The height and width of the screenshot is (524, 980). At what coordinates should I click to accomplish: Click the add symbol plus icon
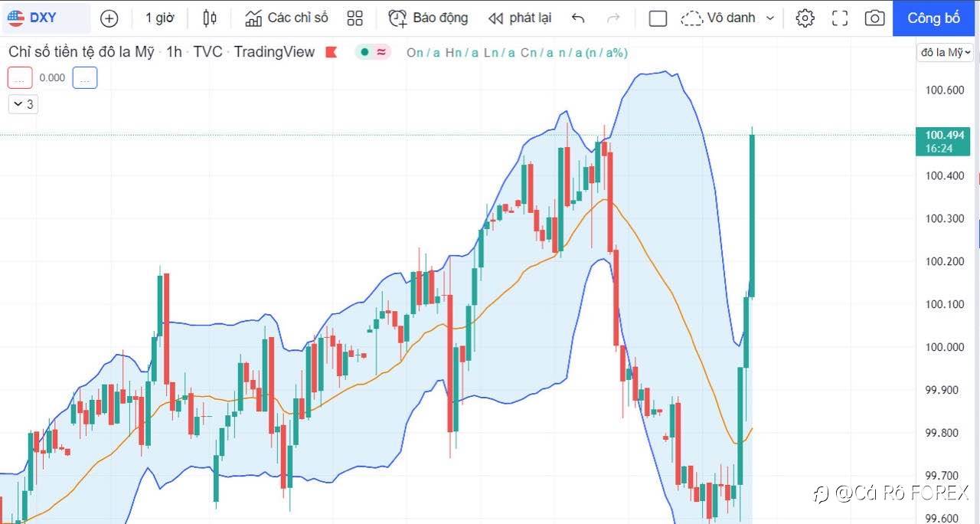109,18
